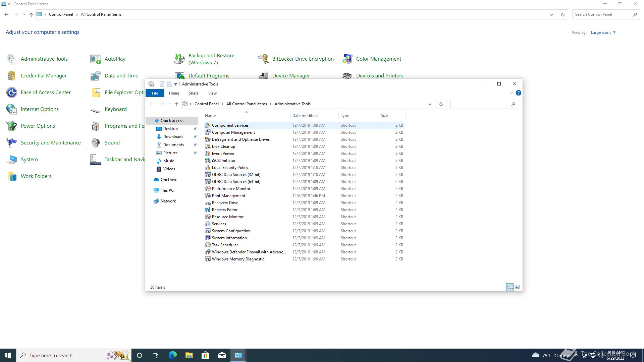
Task: Select the Registry Editor shortcut icon
Action: click(208, 209)
